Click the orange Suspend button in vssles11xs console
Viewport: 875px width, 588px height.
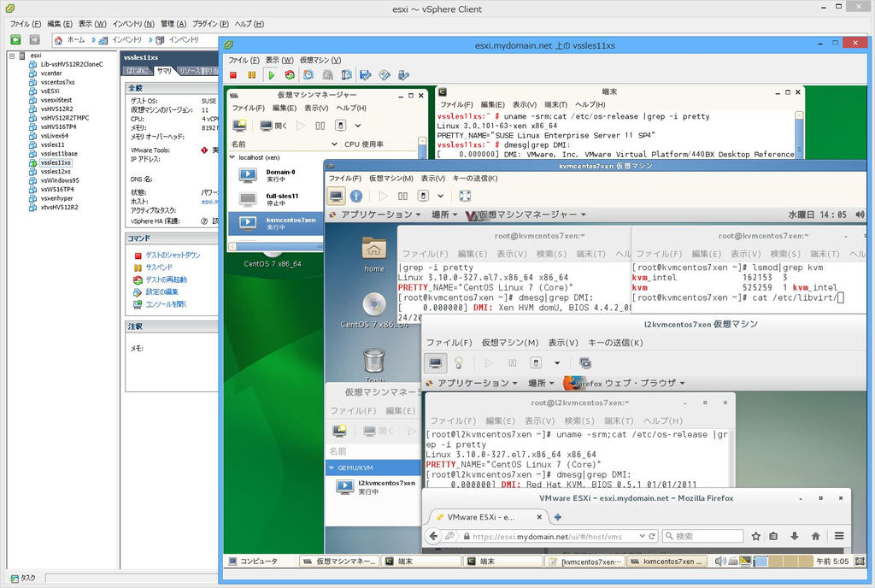(252, 74)
